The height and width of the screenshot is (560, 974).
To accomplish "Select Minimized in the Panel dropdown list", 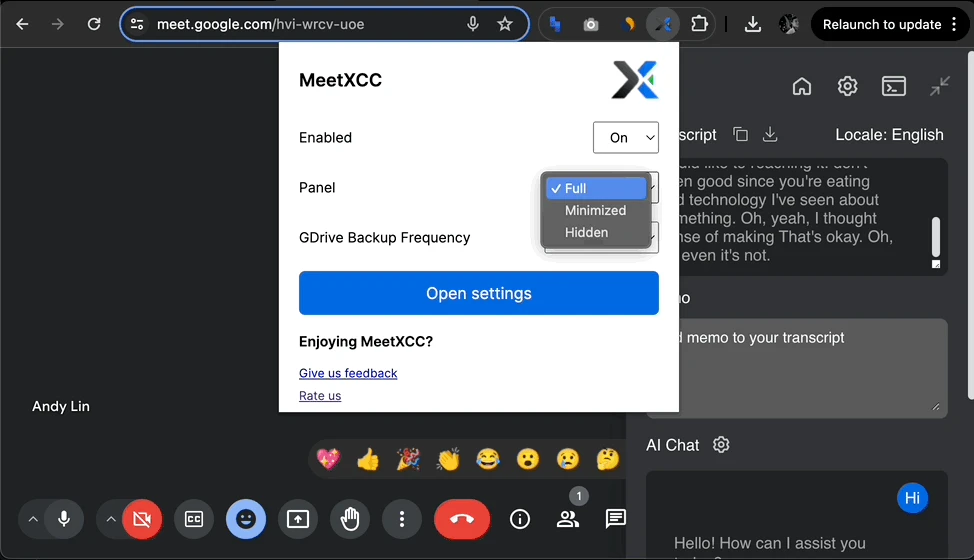I will click(596, 210).
